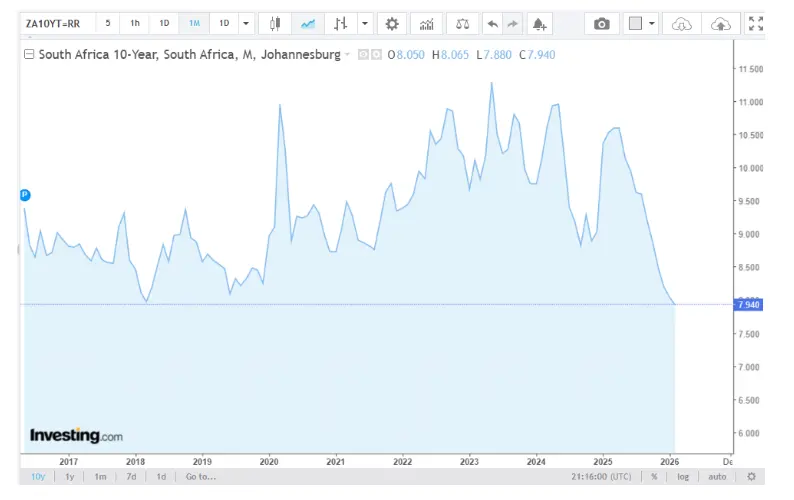Redo the chart action
794x500 pixels.
coord(512,24)
